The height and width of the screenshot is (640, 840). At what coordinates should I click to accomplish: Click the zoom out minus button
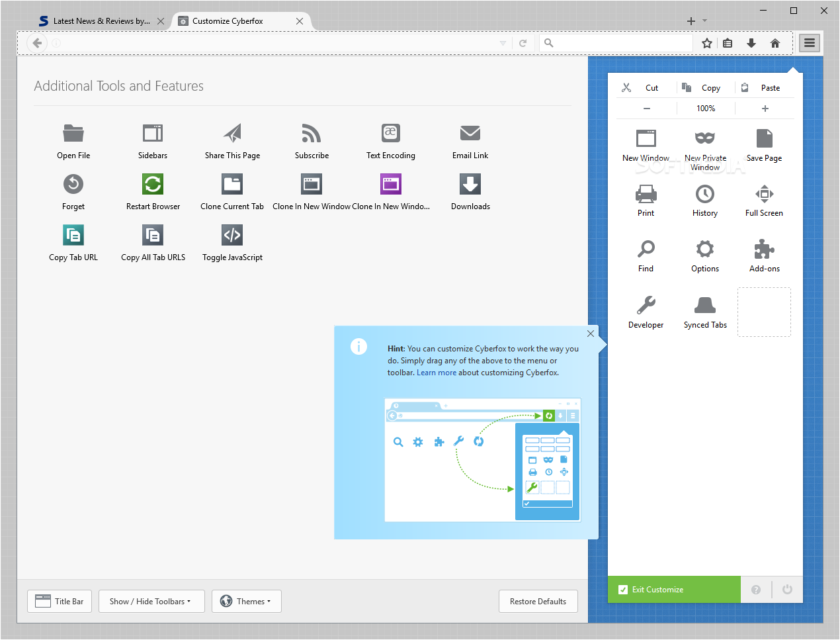[646, 109]
